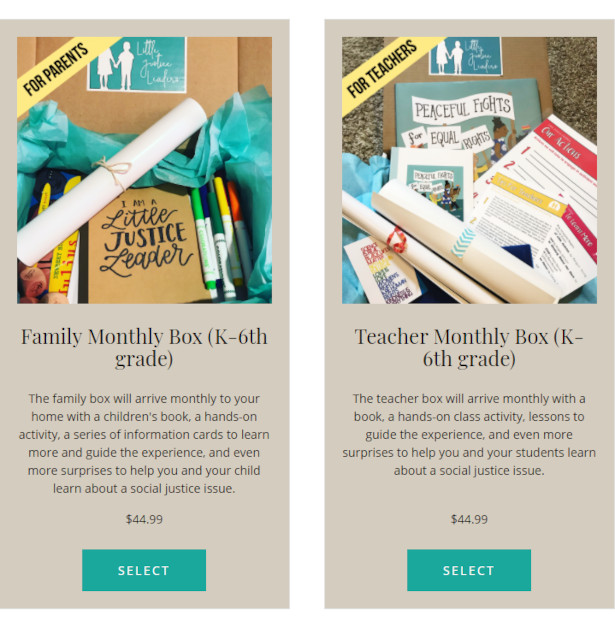Click the twine-tied paper scroll in family photo
Viewport: 615px width, 634px height.
point(113,180)
